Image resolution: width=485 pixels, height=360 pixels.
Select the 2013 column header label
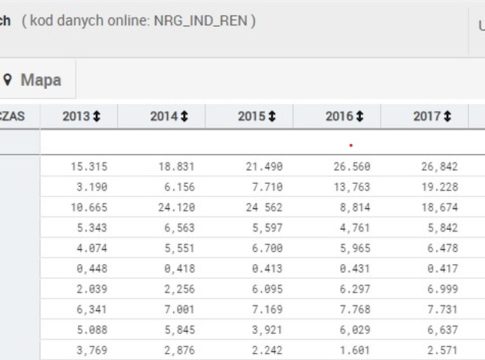tap(76, 116)
